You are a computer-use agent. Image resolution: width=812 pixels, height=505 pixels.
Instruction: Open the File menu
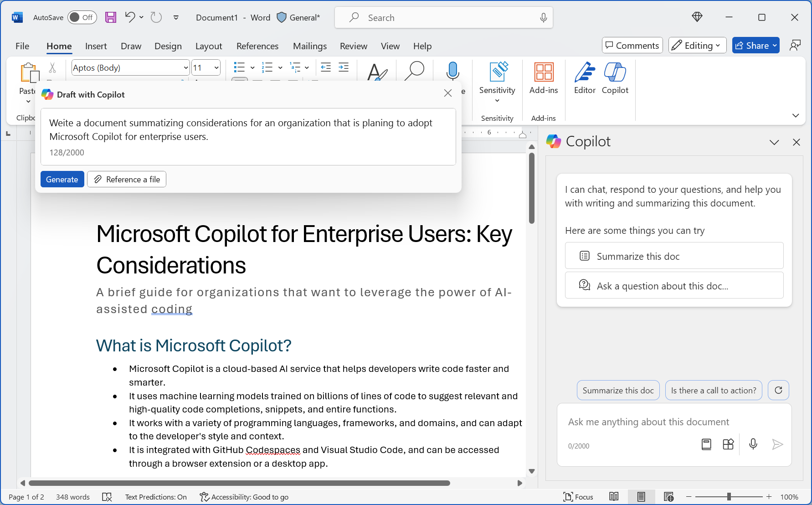(22, 46)
